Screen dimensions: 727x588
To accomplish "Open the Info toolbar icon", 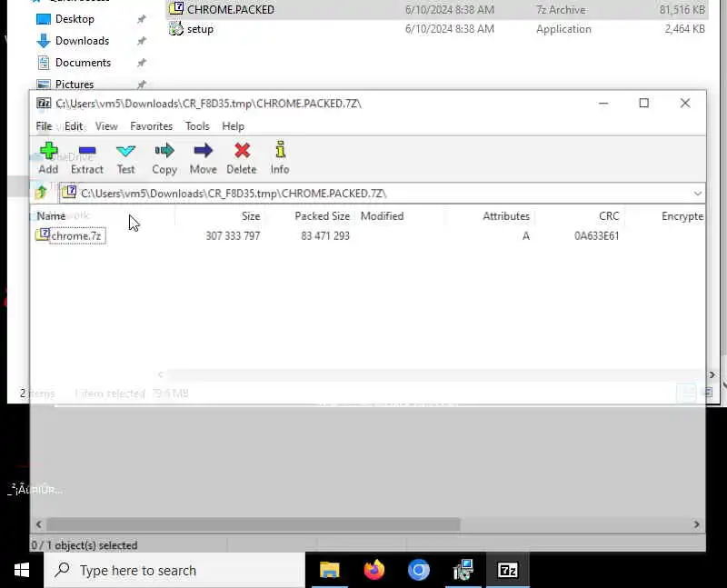I will (280, 150).
